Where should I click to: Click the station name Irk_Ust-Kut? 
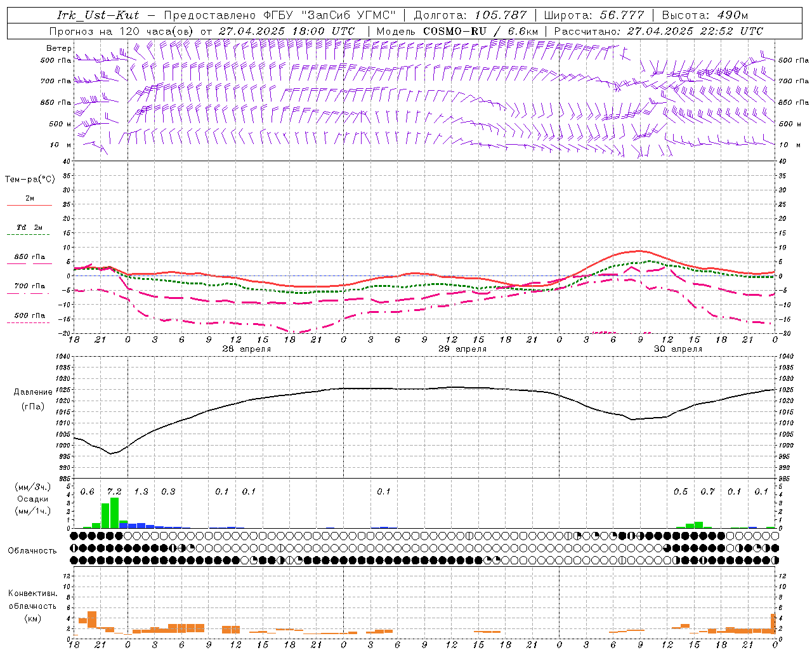98,15
